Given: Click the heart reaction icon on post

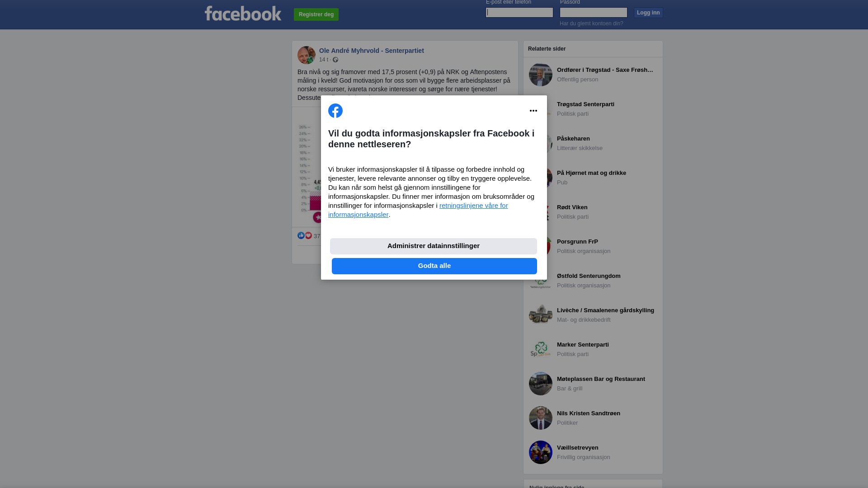Looking at the screenshot, I should [x=308, y=235].
